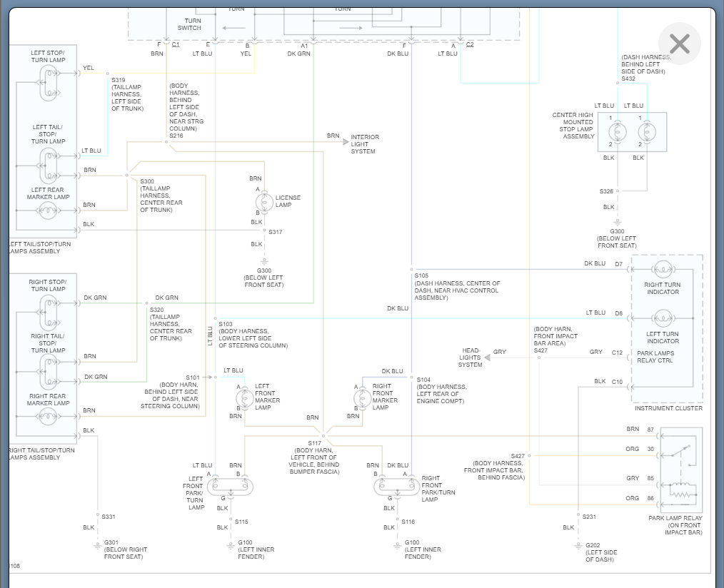The height and width of the screenshot is (588, 724).
Task: Click the Right Front Marker Lamp bulb symbol
Action: click(x=363, y=398)
